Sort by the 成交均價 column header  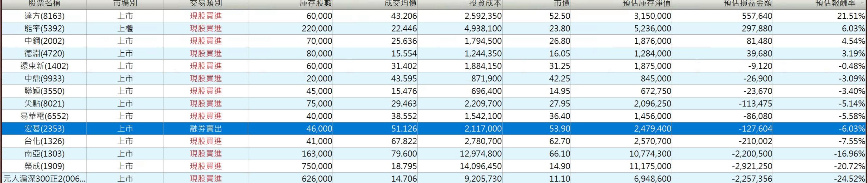click(375, 4)
